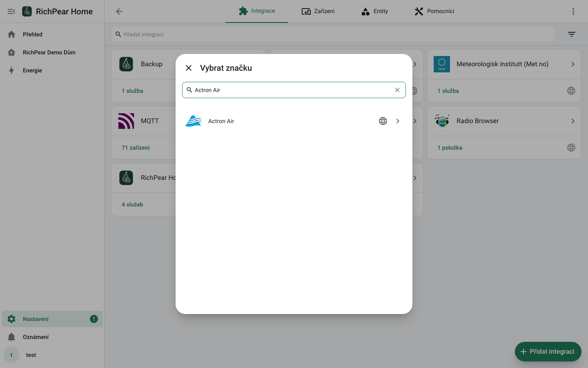
Task: Open the Pomocníci tab
Action: (434, 11)
